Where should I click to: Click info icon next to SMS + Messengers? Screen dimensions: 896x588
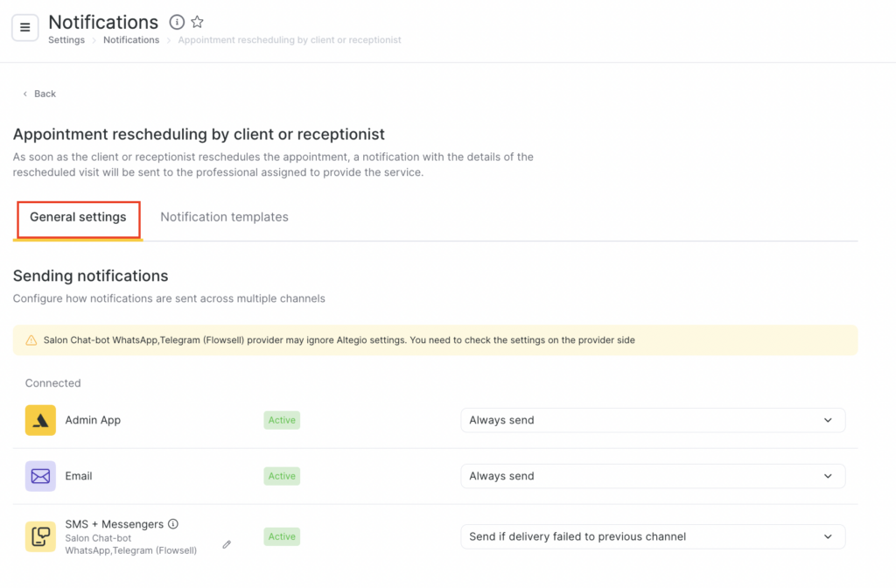click(173, 524)
